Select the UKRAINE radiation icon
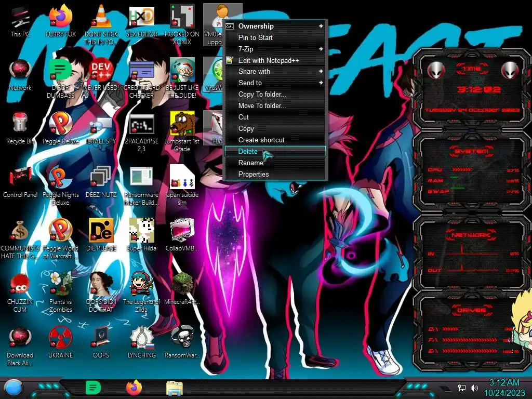Image resolution: width=532 pixels, height=399 pixels. pos(60,343)
